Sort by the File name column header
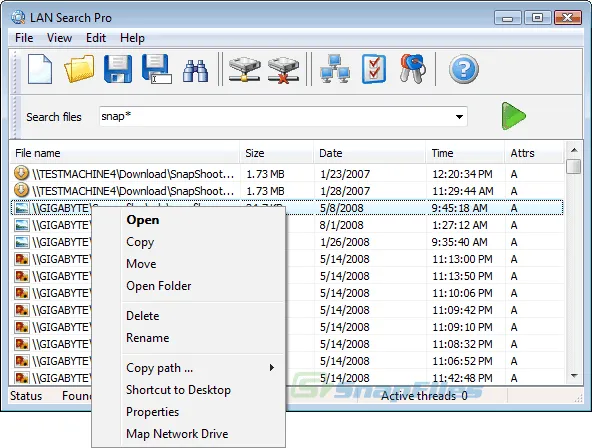592x448 pixels. [125, 153]
